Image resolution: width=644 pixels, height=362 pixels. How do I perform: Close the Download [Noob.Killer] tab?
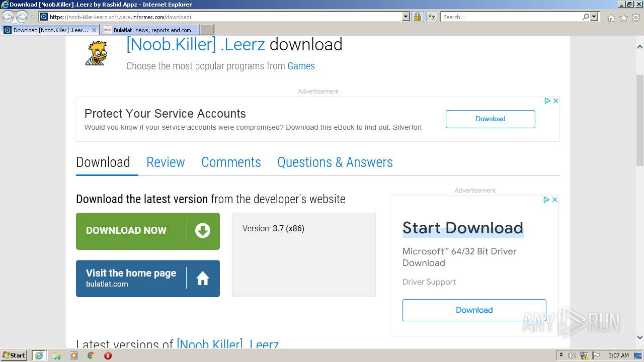[x=94, y=30]
